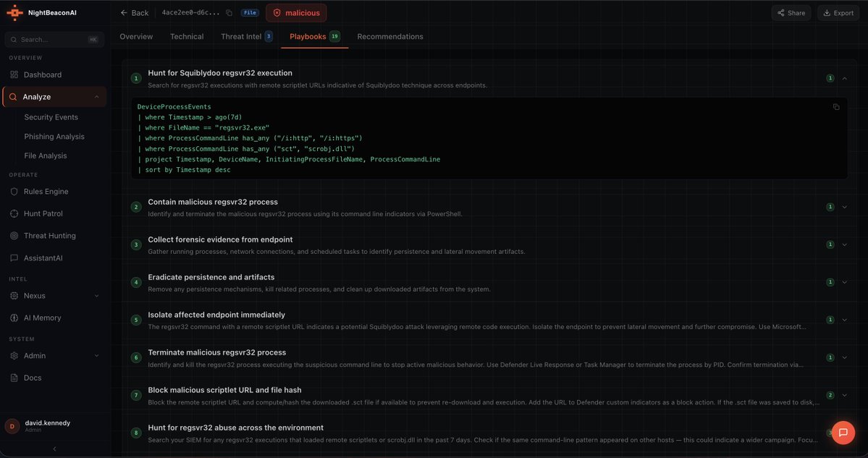Viewport: 868px width, 458px height.
Task: Collapse Hunt for Squiblydoo regsvr32 execution step
Action: (x=844, y=79)
